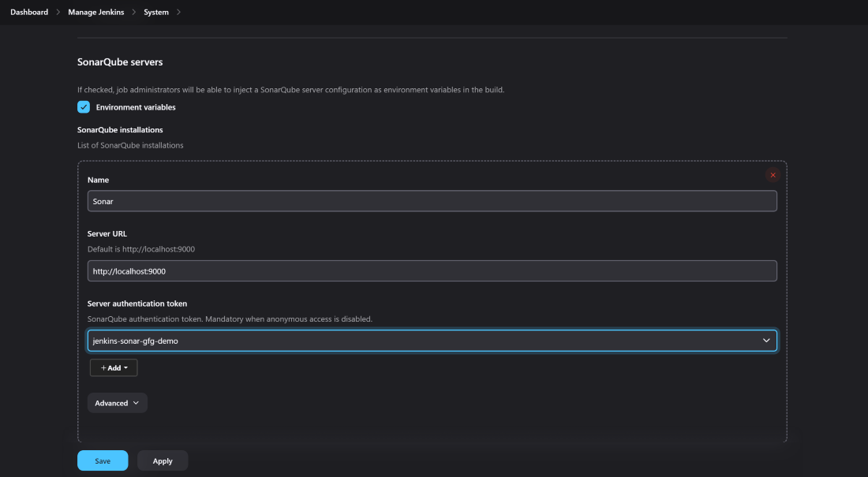
Task: Click the + Add credentials button
Action: point(114,368)
